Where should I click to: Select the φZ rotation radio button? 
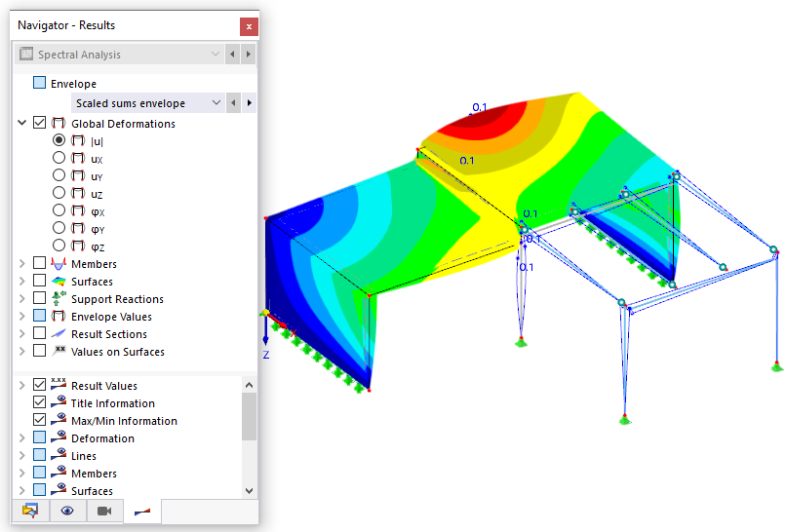tap(59, 246)
